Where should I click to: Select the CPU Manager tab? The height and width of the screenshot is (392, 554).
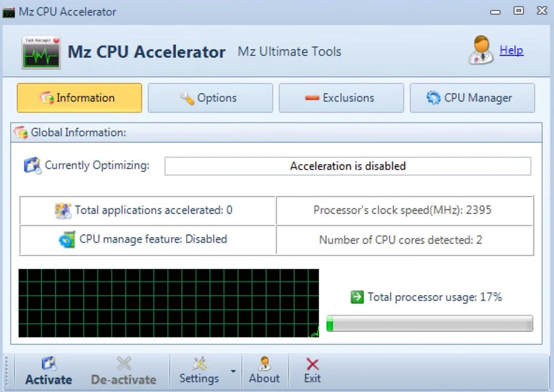pyautogui.click(x=472, y=98)
